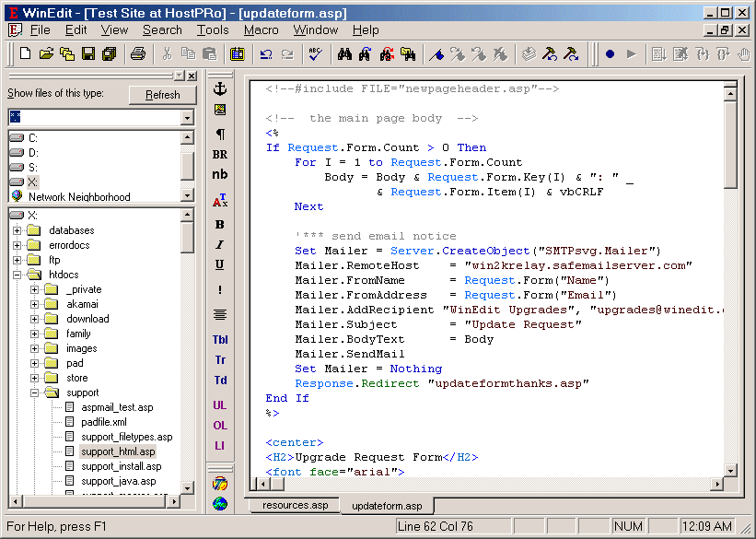Toggle underline formatting in HTML toolbar
The height and width of the screenshot is (539, 756).
[220, 264]
